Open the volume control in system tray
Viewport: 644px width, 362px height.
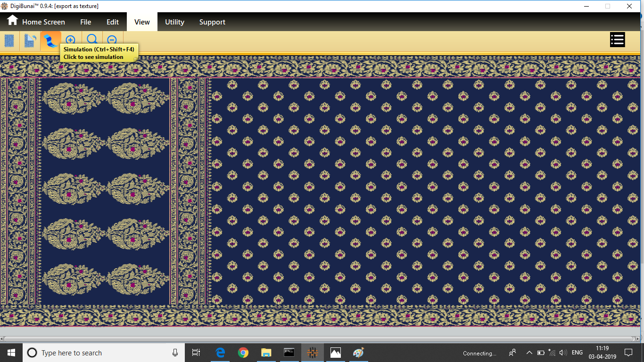click(563, 353)
